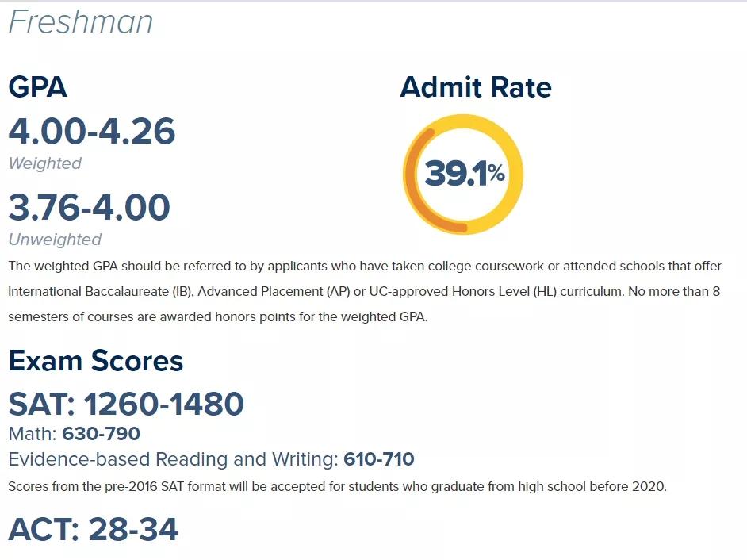
Task: Click the weighted GPA explanation paragraph
Action: [365, 292]
